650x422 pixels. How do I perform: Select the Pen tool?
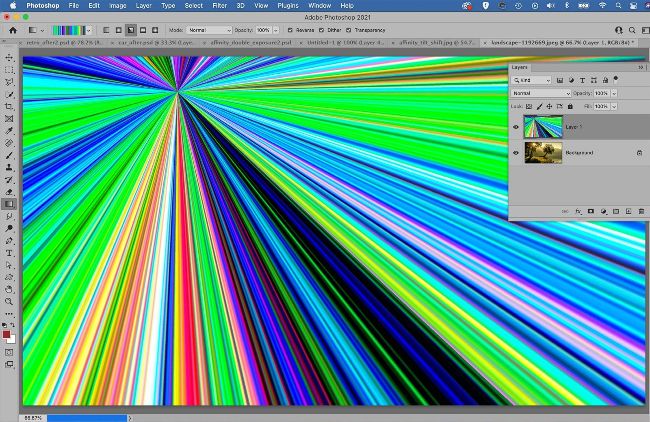click(x=9, y=240)
